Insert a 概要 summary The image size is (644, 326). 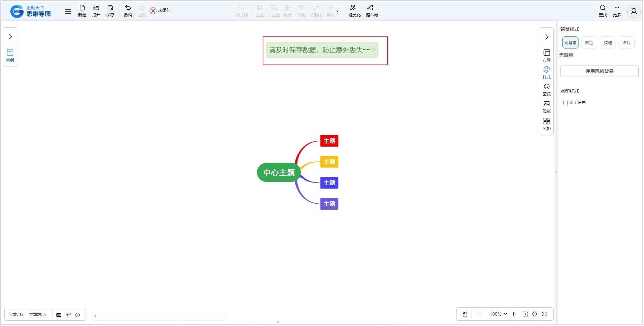[x=288, y=11]
